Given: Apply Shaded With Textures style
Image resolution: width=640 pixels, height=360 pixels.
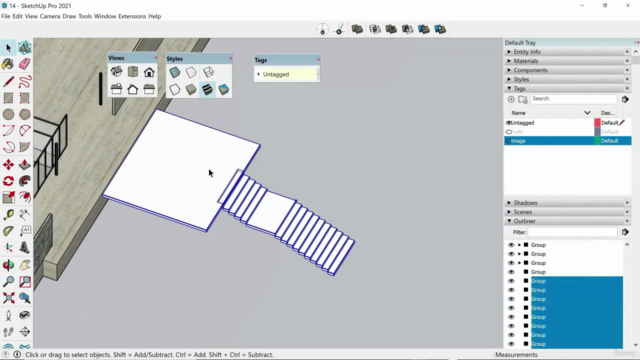Looking at the screenshot, I should coord(207,89).
